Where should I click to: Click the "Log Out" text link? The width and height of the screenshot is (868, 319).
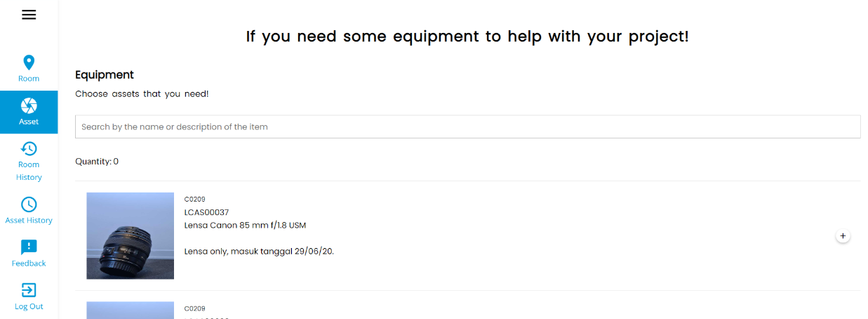pyautogui.click(x=29, y=306)
